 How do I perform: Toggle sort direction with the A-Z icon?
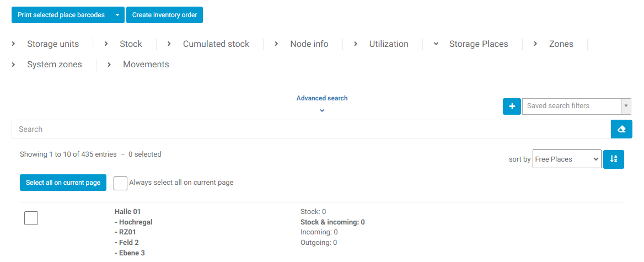coord(614,159)
